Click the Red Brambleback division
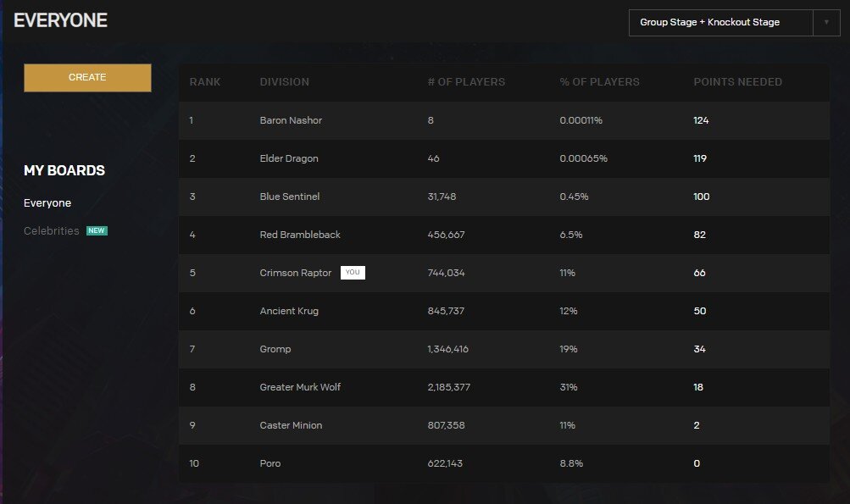Image resolution: width=850 pixels, height=504 pixels. coord(300,235)
